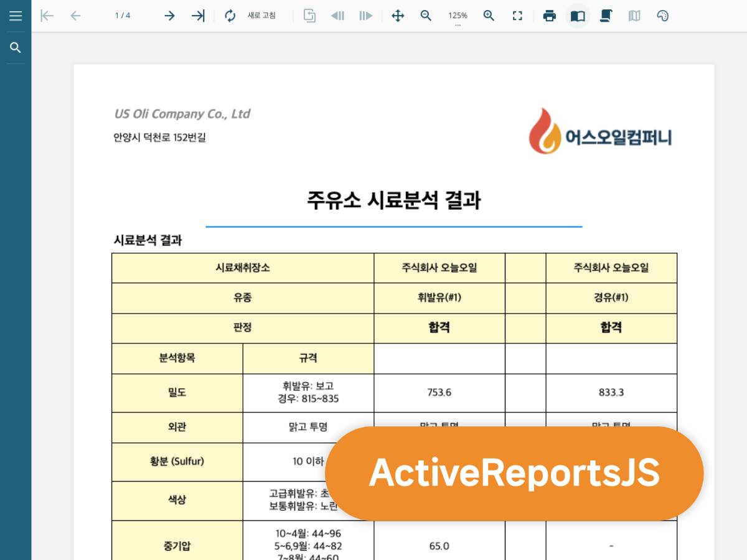Click the page number field showing 1/4
The image size is (747, 560).
[122, 16]
